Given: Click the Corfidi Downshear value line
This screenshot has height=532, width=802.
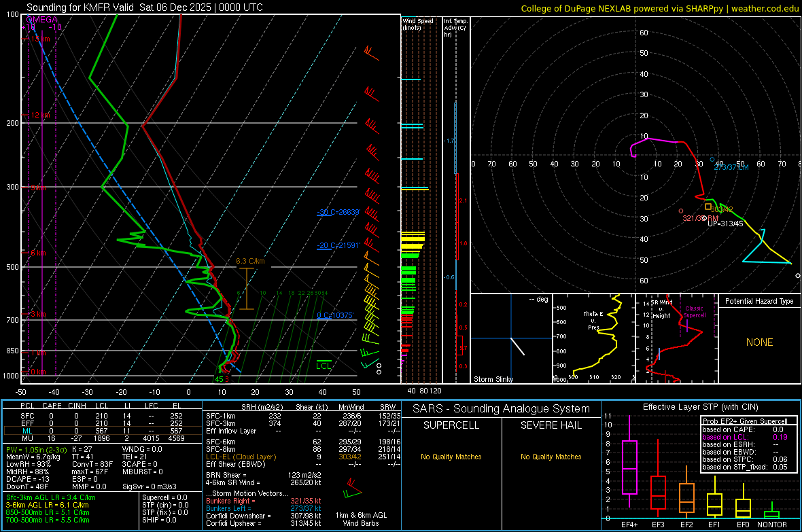Looking at the screenshot, I should tap(264, 516).
